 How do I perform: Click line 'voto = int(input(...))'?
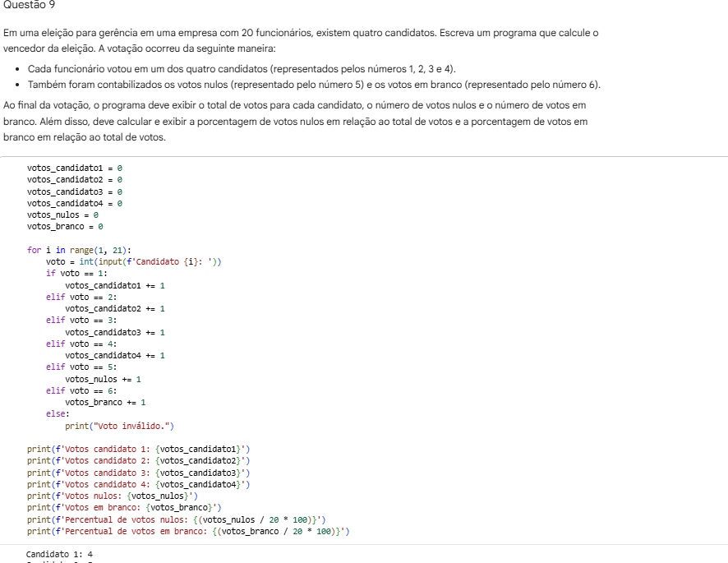[134, 262]
